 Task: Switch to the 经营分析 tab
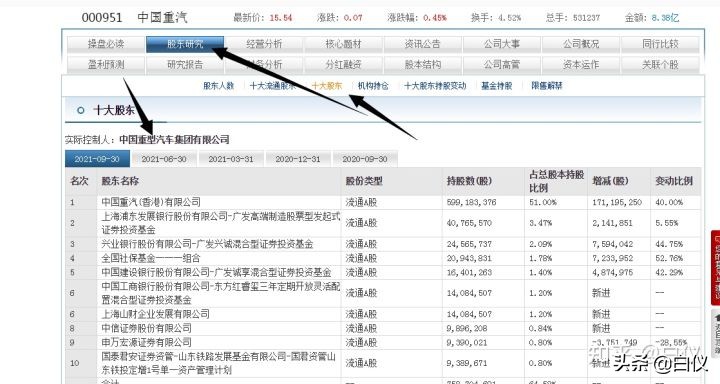pos(264,44)
